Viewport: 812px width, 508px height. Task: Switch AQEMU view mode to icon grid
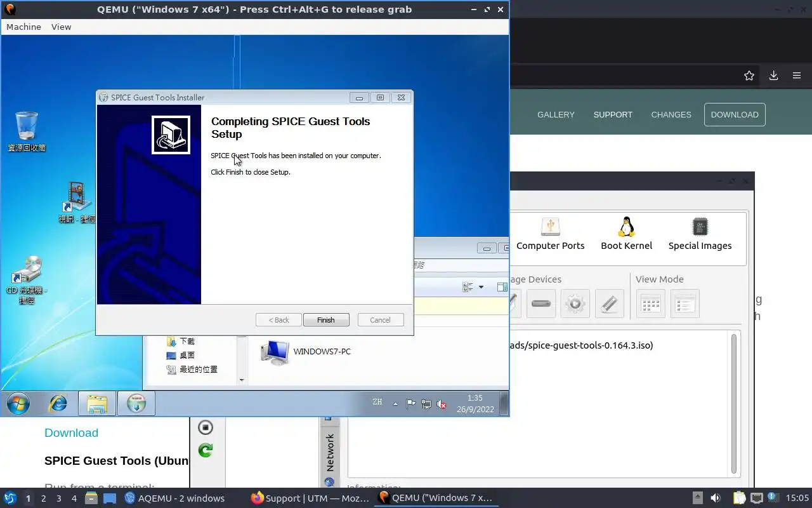pos(651,304)
